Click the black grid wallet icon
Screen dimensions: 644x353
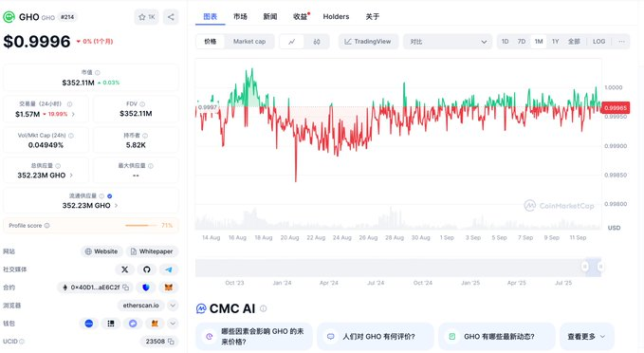[111, 324]
